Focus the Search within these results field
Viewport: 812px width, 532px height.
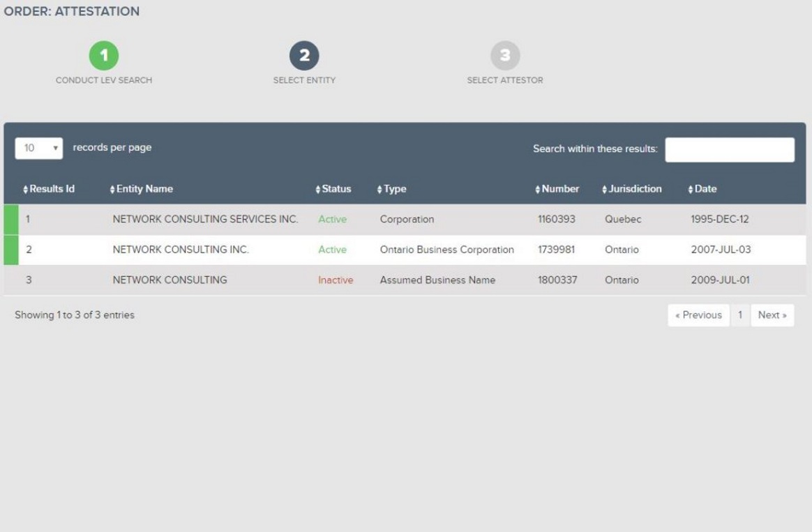tap(730, 149)
